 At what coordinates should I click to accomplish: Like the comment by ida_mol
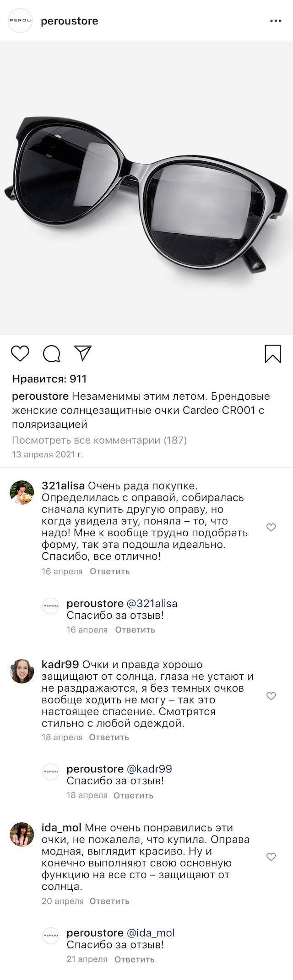[271, 857]
